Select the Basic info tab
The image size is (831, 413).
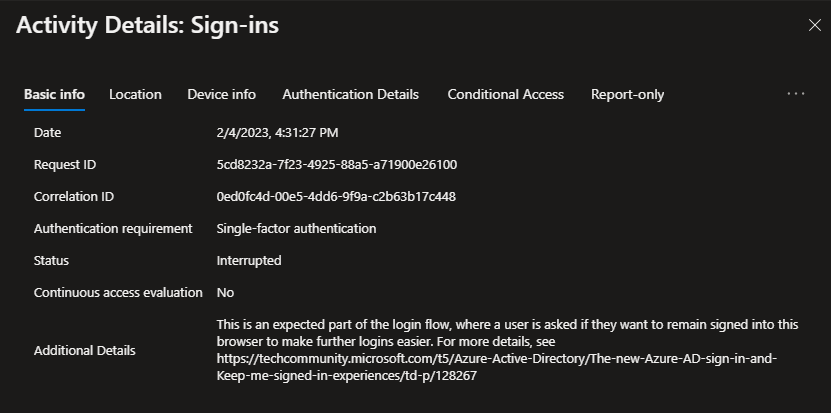(54, 94)
